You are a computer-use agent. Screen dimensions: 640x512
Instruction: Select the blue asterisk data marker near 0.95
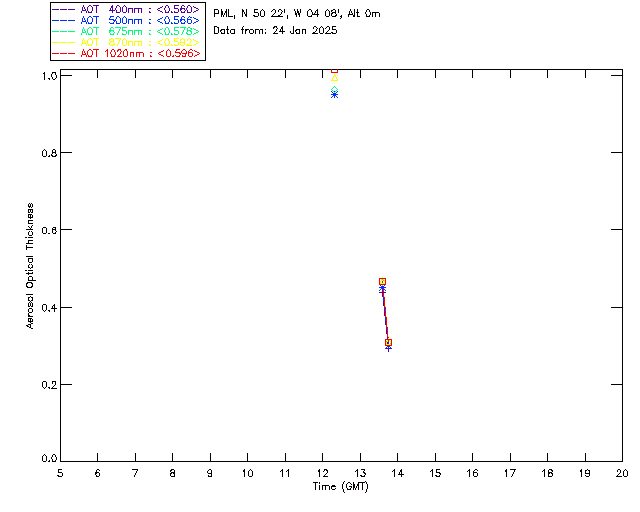pyautogui.click(x=335, y=95)
